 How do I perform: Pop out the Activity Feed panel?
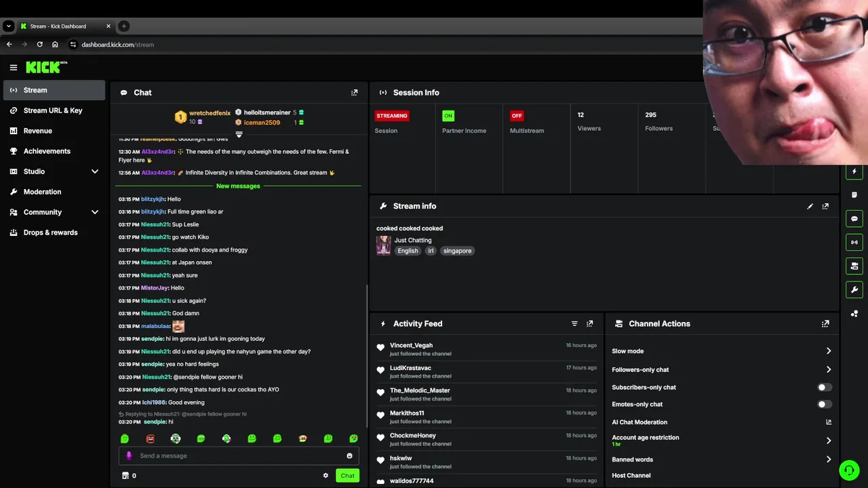589,324
